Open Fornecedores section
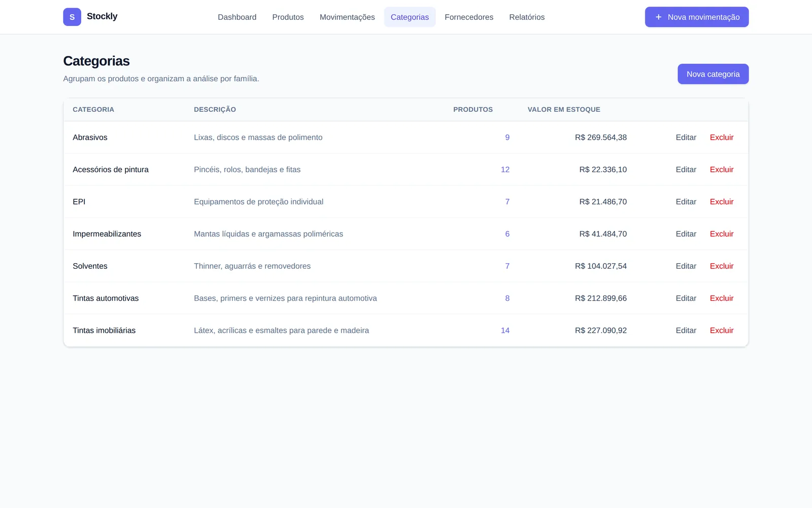 pos(469,17)
